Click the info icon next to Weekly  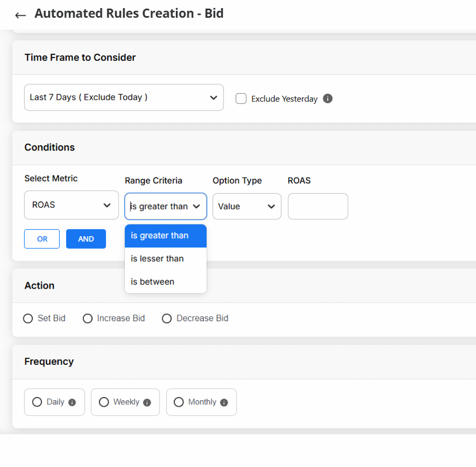pos(147,402)
